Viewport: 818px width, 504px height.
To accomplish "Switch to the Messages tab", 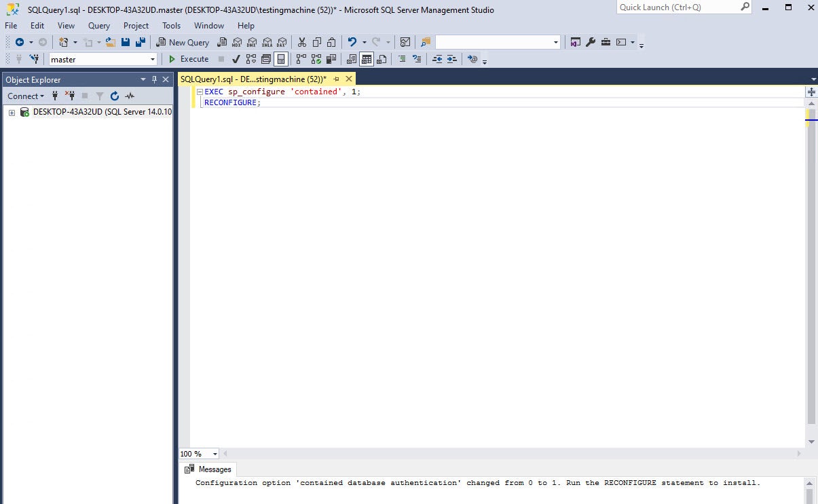I will [x=209, y=469].
